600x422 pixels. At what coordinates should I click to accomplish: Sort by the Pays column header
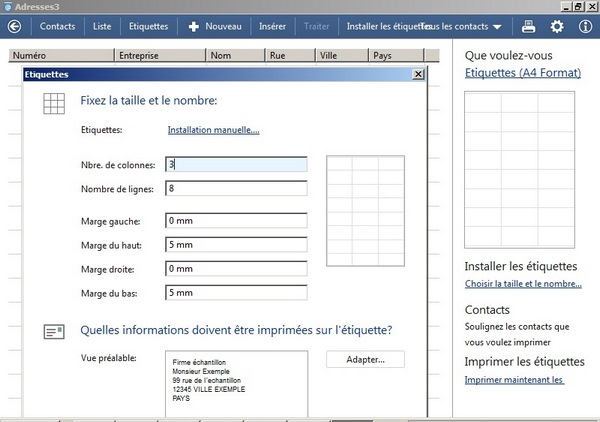coord(397,55)
